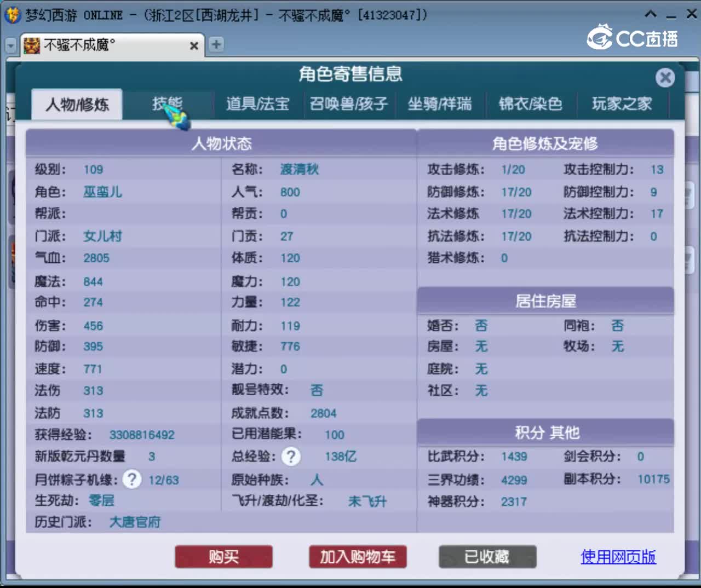Click the character name 渡清秋
Screen dimensions: 701x588
[x=299, y=170]
